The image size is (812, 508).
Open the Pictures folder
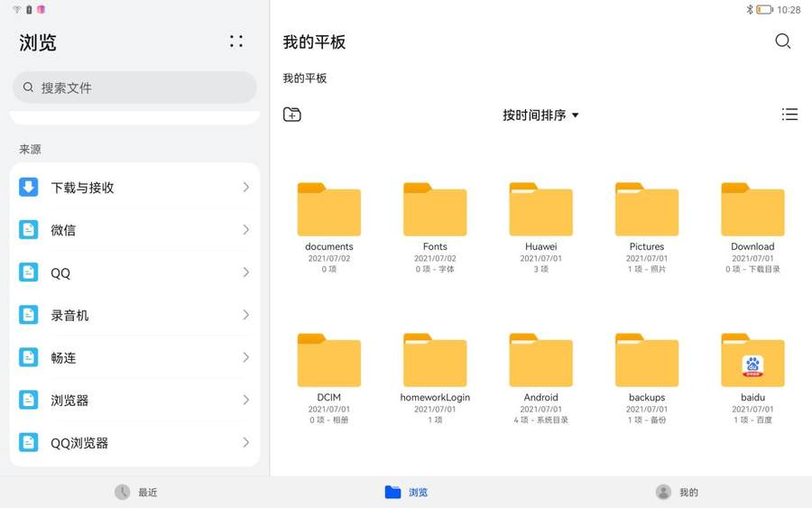pos(646,210)
